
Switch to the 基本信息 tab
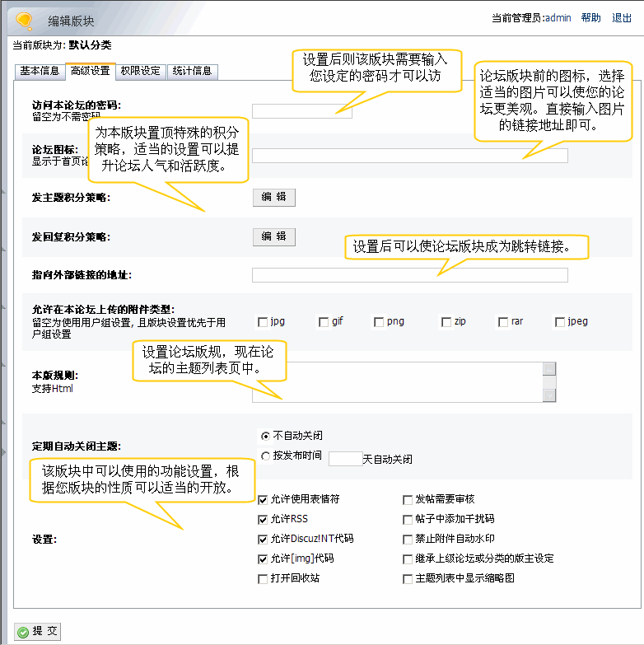click(x=40, y=71)
